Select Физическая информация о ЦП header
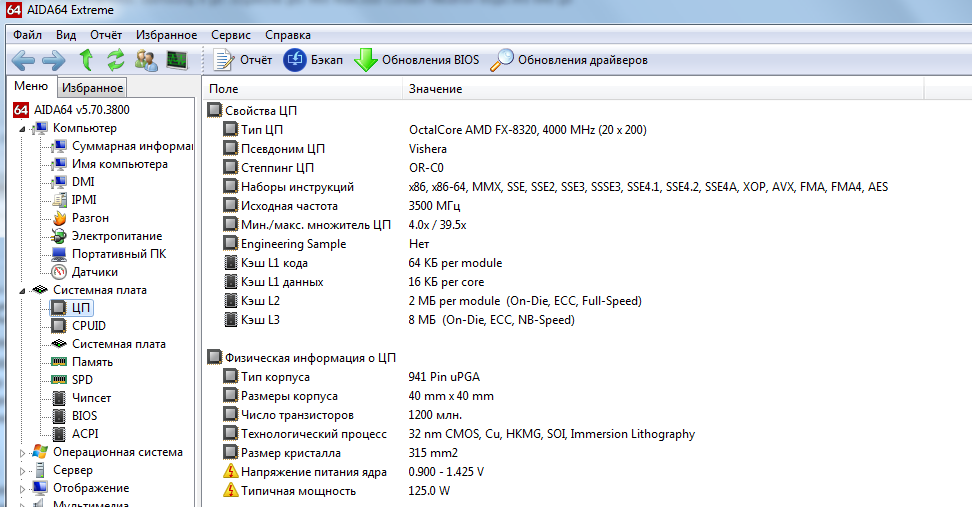This screenshot has height=507, width=972. coord(301,358)
